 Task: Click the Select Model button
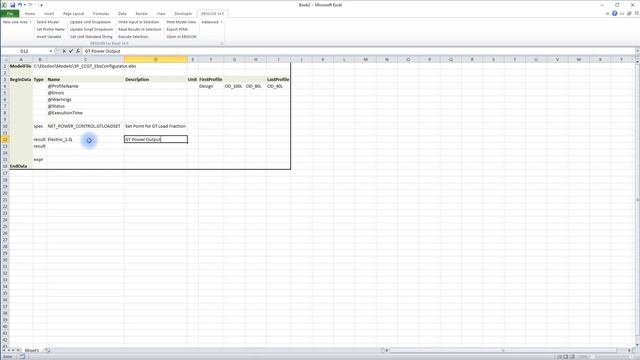(x=48, y=22)
